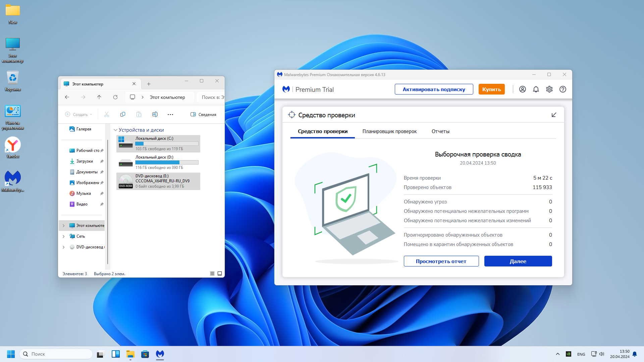Click the notifications bell icon

(536, 89)
